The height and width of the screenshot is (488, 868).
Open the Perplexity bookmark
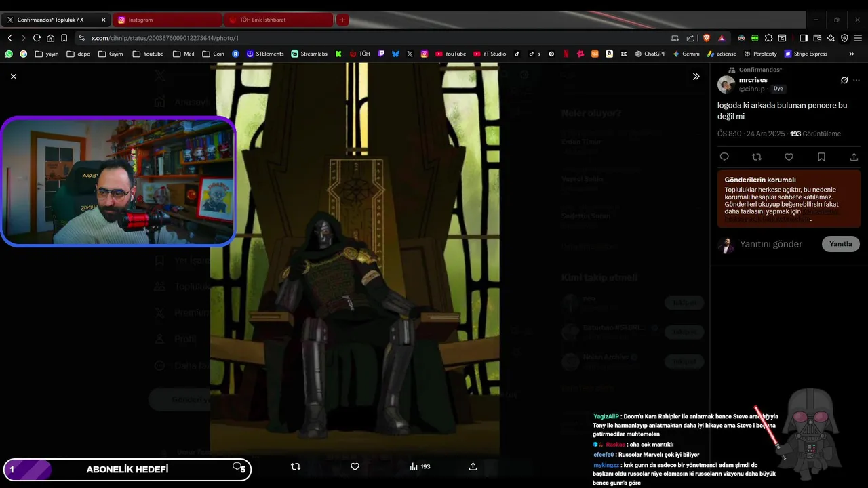point(760,54)
